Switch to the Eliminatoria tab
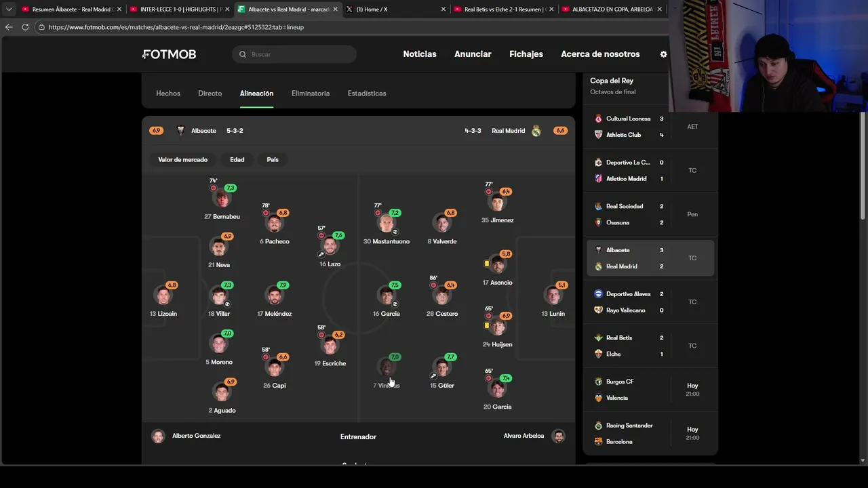 (x=311, y=94)
